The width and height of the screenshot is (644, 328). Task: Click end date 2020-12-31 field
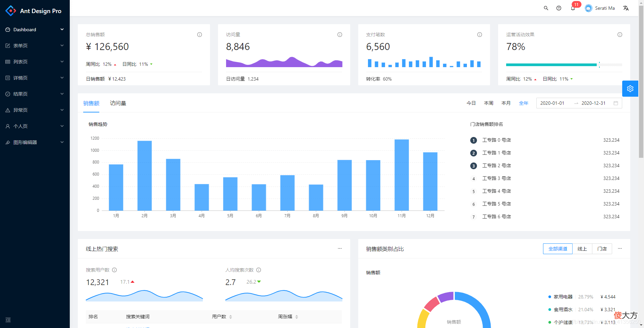[594, 103]
